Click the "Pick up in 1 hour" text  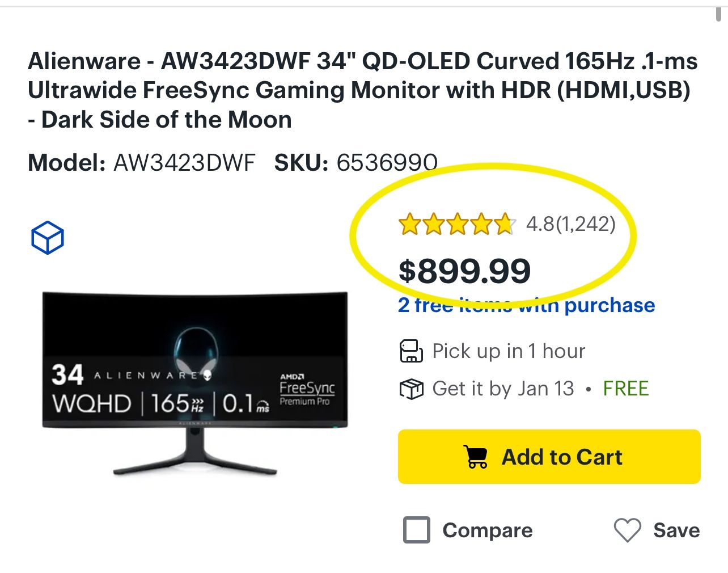point(509,351)
